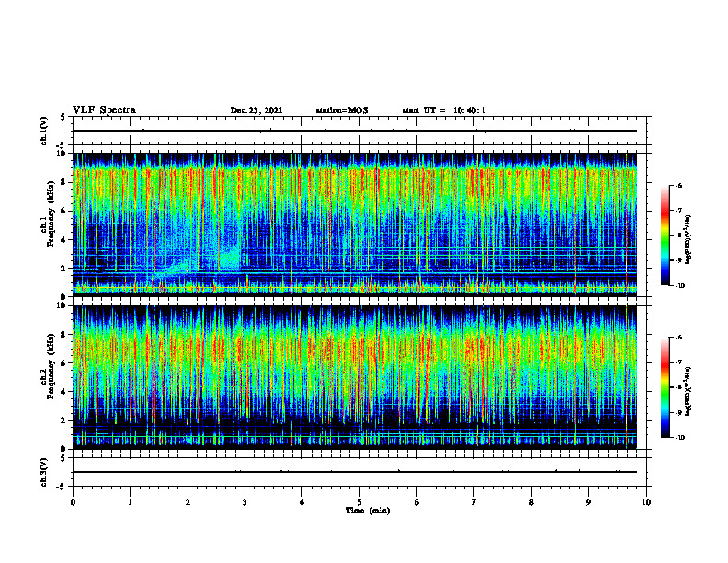Click the "9" minute tick label on time axis
The width and height of the screenshot is (728, 563).
click(588, 502)
